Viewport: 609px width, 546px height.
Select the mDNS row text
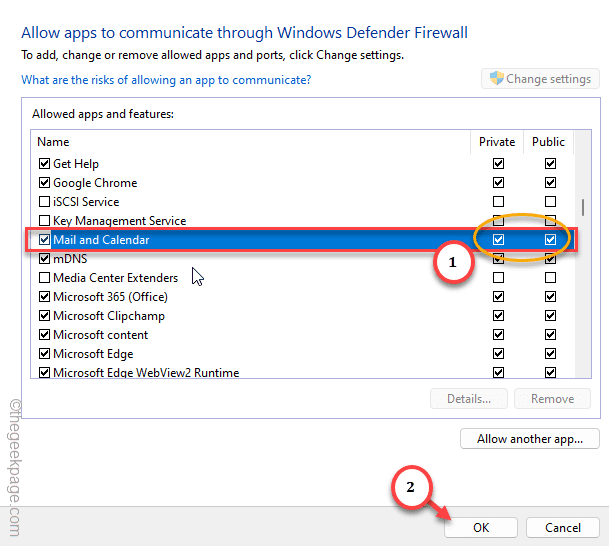pos(70,259)
